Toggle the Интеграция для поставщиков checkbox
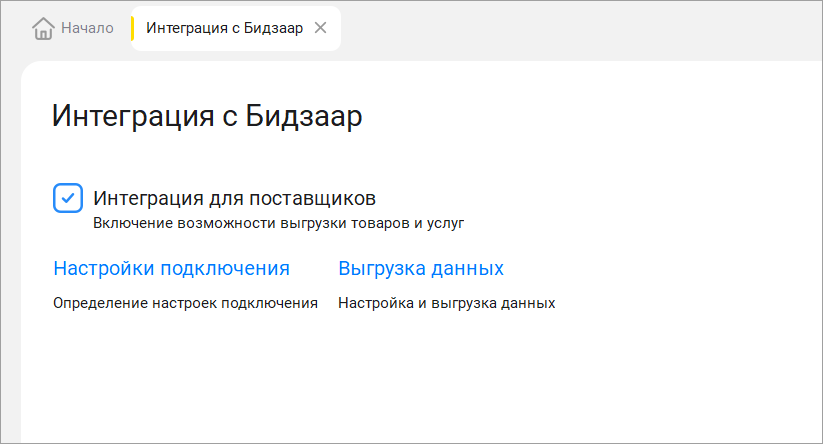The height and width of the screenshot is (444, 823). [x=68, y=198]
